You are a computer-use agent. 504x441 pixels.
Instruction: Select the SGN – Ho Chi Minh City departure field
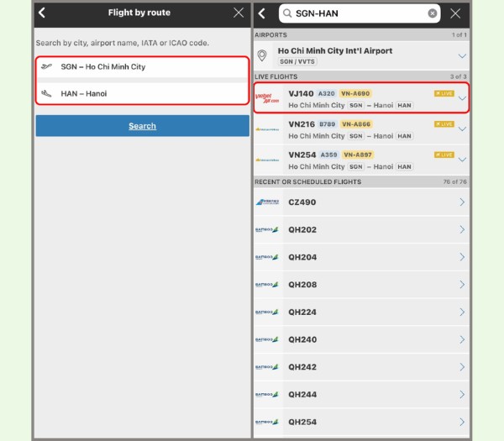tap(142, 66)
